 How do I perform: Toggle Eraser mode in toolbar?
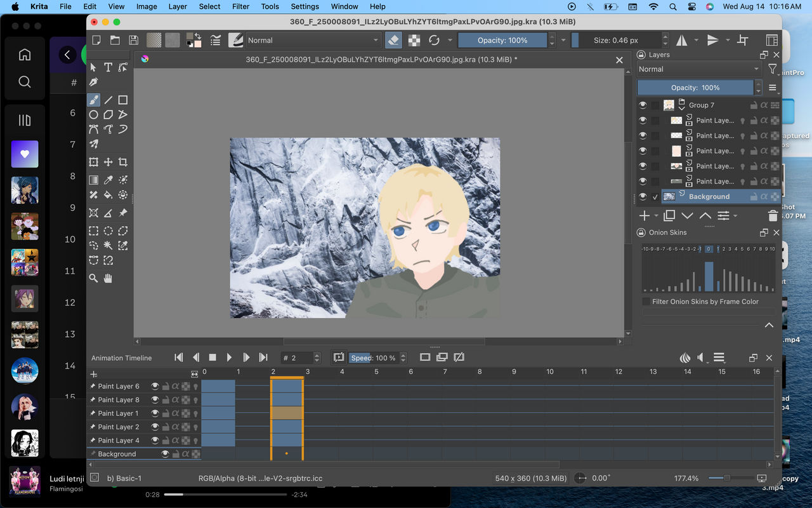pyautogui.click(x=393, y=40)
